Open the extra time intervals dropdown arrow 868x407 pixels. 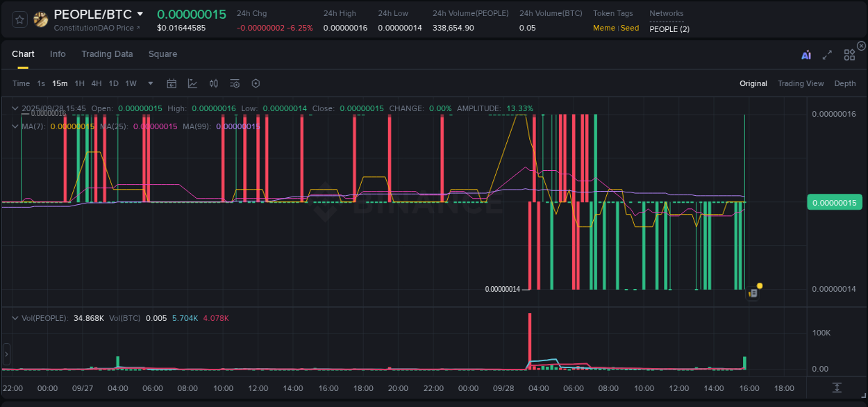[149, 83]
